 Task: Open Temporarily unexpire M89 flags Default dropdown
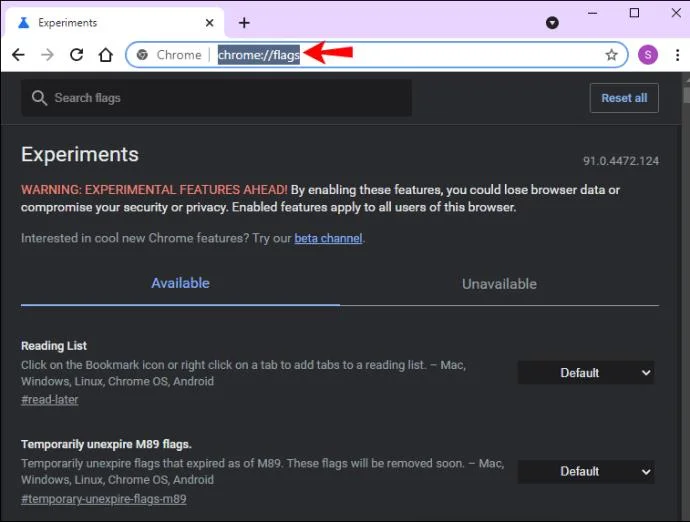click(x=586, y=471)
